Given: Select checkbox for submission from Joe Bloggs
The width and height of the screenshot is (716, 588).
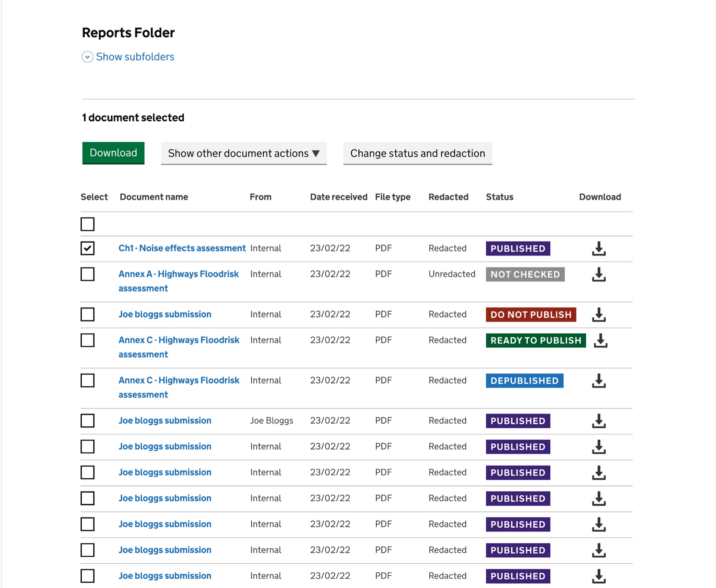Looking at the screenshot, I should coord(88,421).
